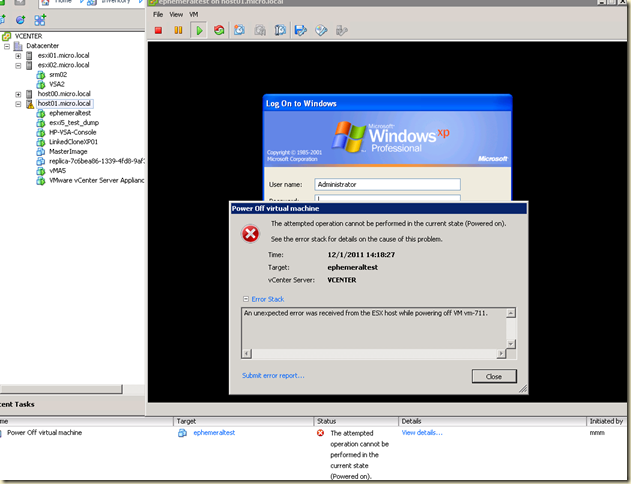Select host01.micro.local host
This screenshot has width=631, height=484.
tap(64, 104)
